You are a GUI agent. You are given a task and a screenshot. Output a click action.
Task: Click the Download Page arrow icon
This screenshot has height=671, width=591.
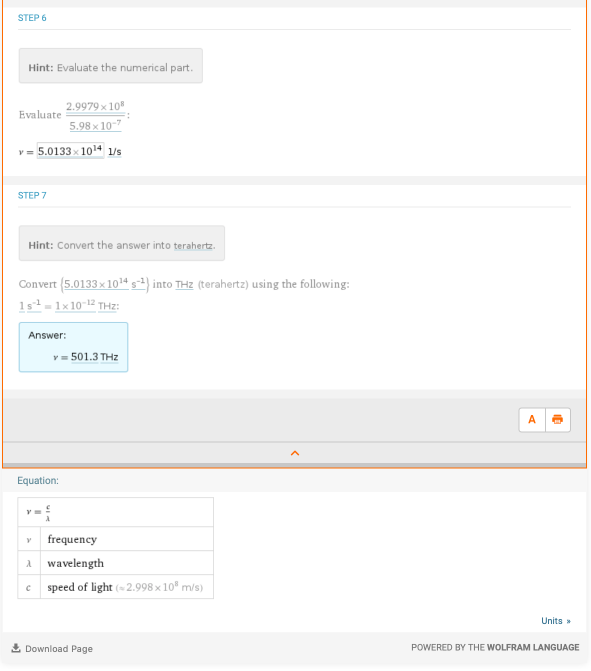click(x=16, y=648)
